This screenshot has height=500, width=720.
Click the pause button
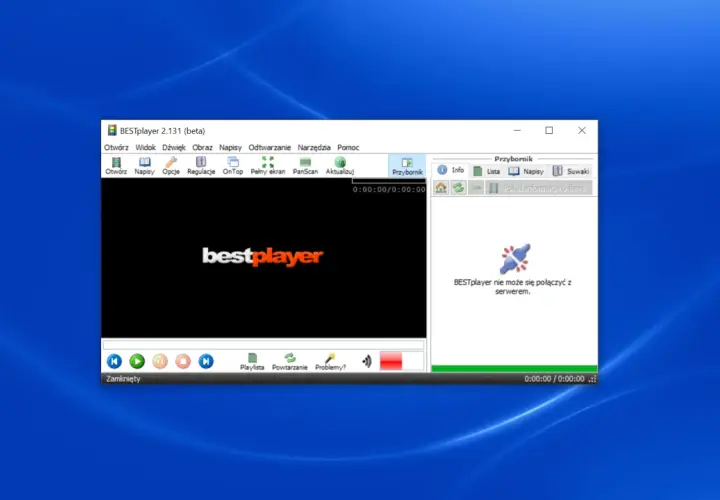160,361
